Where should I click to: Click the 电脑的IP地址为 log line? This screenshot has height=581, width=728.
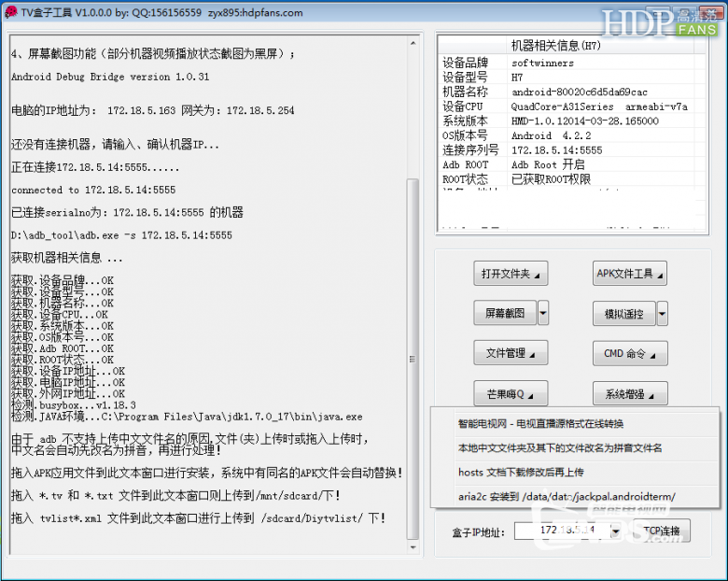[x=152, y=110]
